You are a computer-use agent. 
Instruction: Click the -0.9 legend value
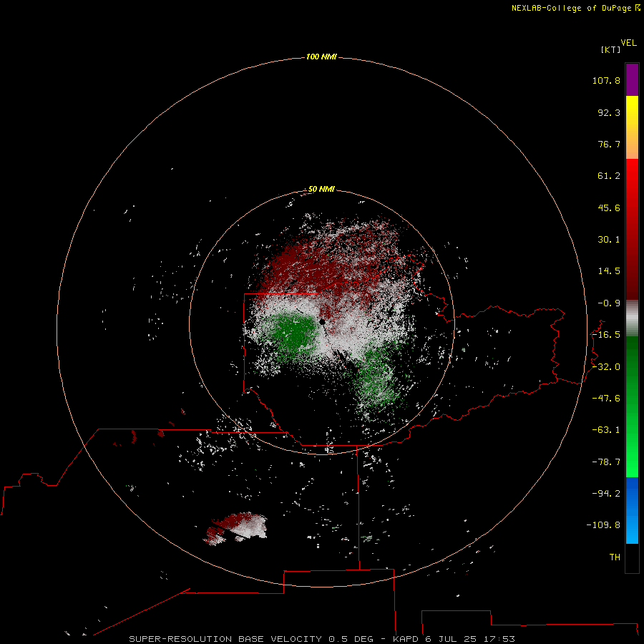[x=609, y=303]
